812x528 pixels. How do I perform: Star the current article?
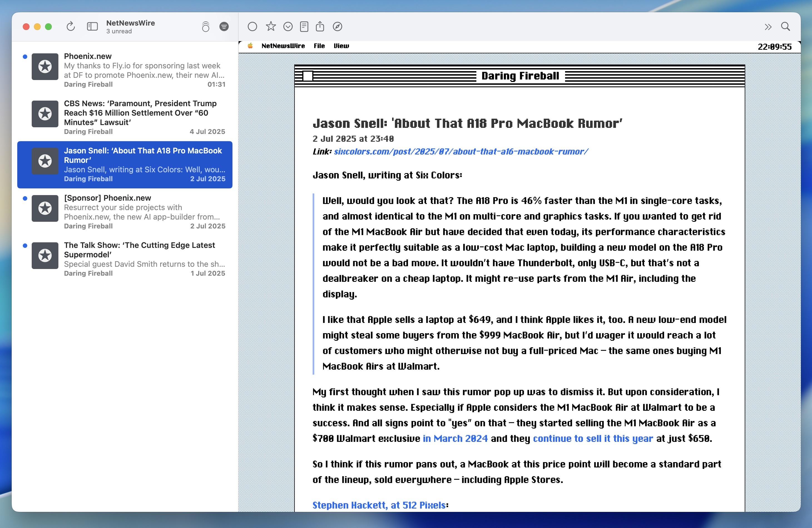tap(271, 26)
